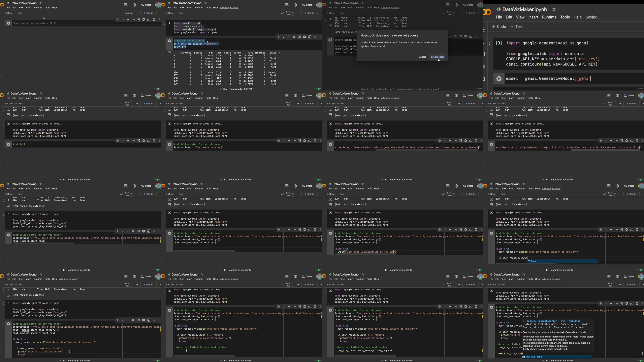Open comments icon in the Connect panel
Viewport: 644px width, 362px height.
pyautogui.click(x=126, y=5)
